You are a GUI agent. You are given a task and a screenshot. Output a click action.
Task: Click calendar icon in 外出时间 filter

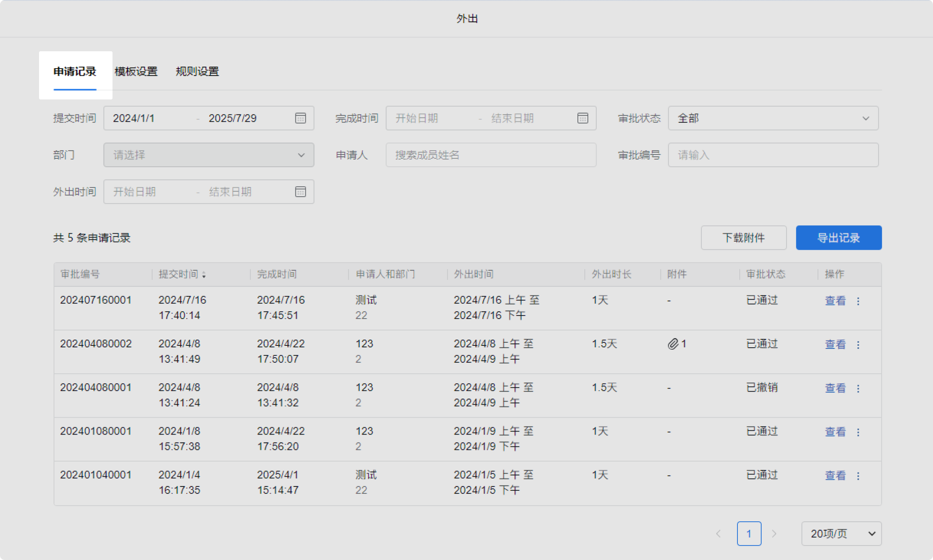click(300, 192)
